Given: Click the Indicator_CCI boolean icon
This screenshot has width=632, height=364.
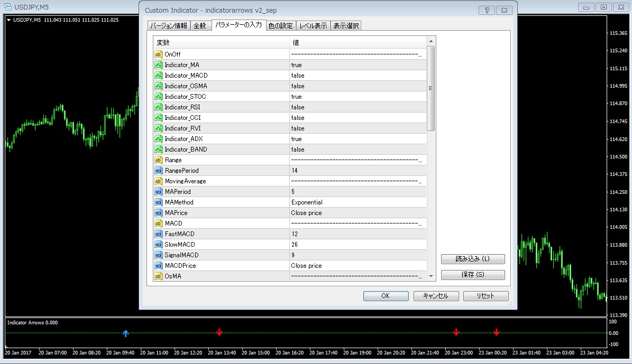Looking at the screenshot, I should [x=159, y=118].
